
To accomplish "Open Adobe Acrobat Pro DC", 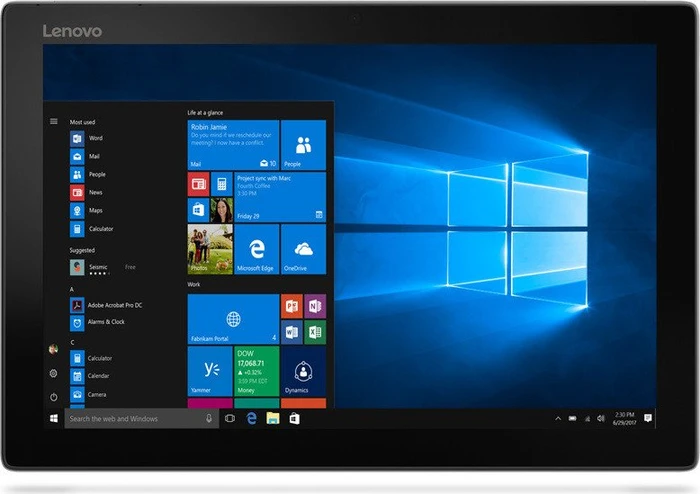I will [x=106, y=305].
